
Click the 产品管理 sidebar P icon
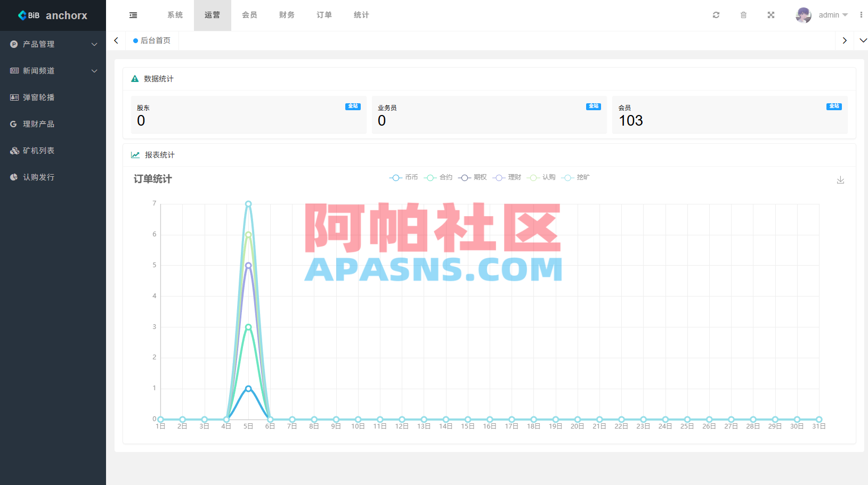[14, 44]
